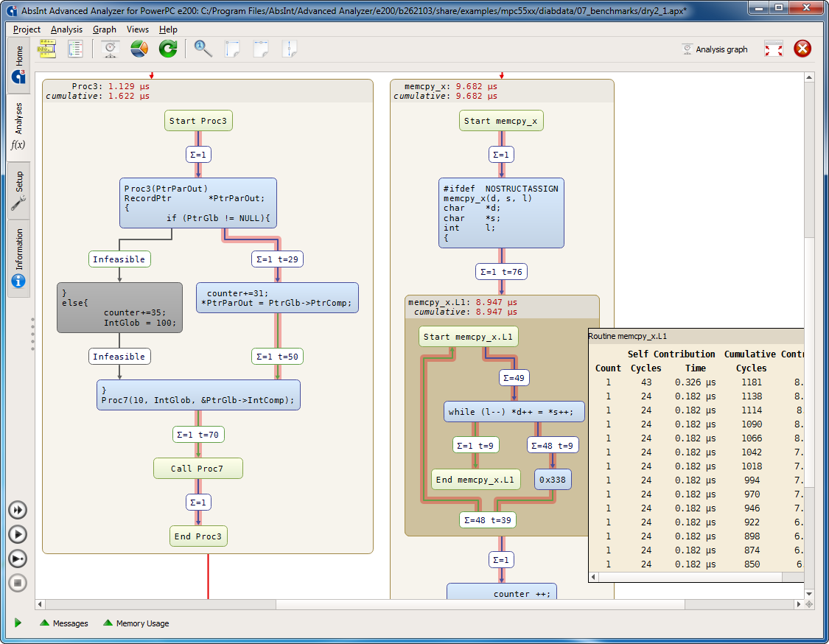The height and width of the screenshot is (644, 829).
Task: Click the red circular X icon
Action: point(802,49)
